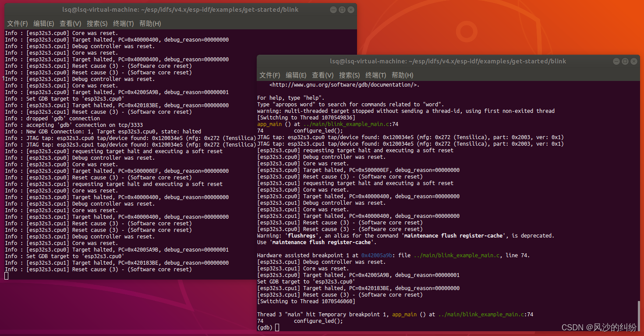Click the front terminal's vertical scrollbar handle
This screenshot has width=644, height=336.
pyautogui.click(x=638, y=316)
